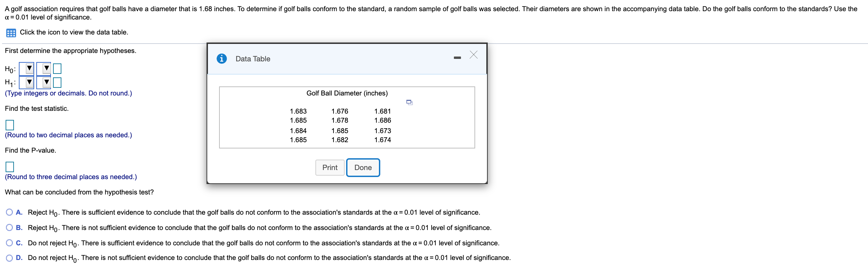
Task: Click the value 1.676 in the table
Action: 340,111
